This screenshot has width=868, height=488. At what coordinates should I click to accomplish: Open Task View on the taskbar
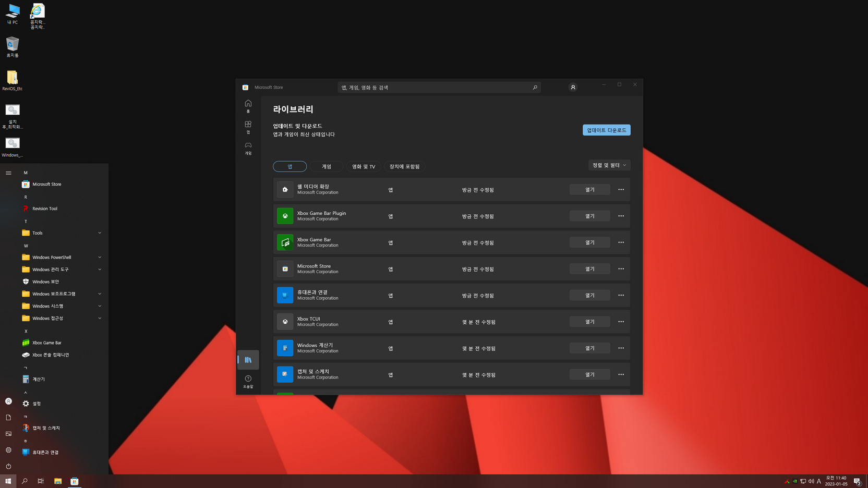tap(41, 481)
